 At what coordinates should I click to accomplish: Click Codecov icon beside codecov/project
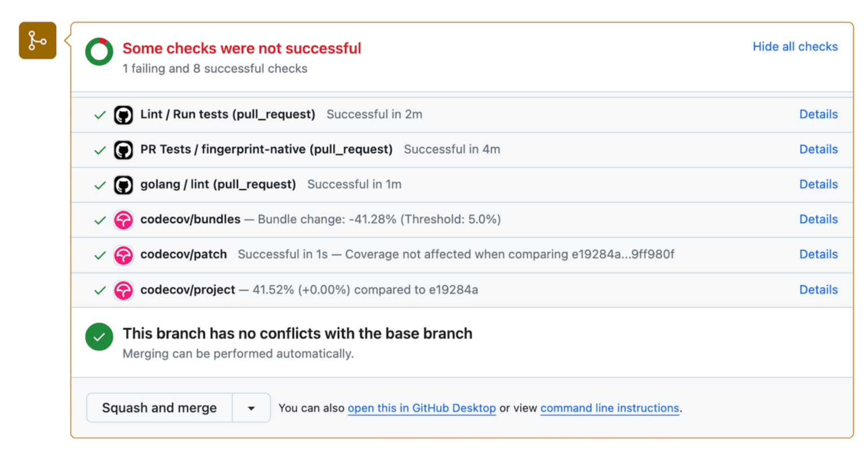[x=123, y=290]
